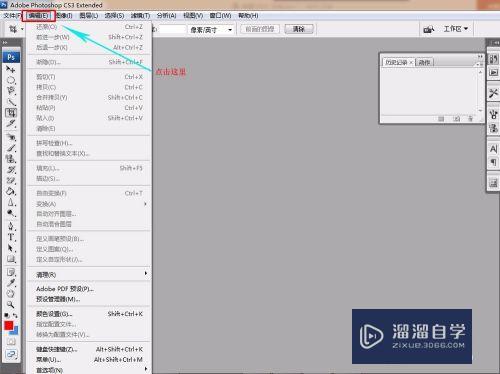The image size is (500, 374).
Task: Open the 工作区 workspace dropdown
Action: point(456,29)
